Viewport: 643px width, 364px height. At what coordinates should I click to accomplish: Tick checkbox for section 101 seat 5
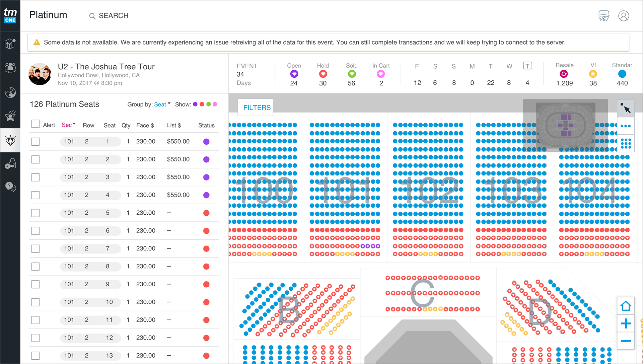[x=35, y=213]
